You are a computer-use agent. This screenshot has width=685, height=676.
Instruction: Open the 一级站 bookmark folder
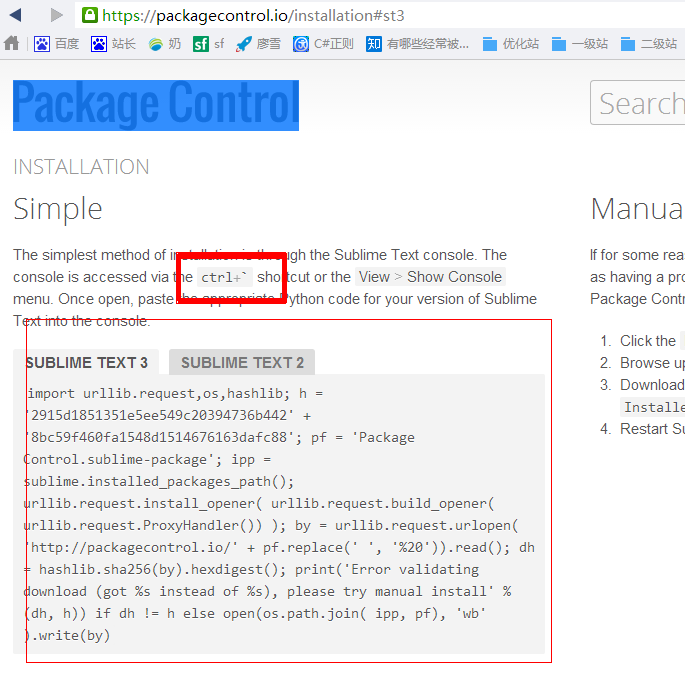pos(580,44)
